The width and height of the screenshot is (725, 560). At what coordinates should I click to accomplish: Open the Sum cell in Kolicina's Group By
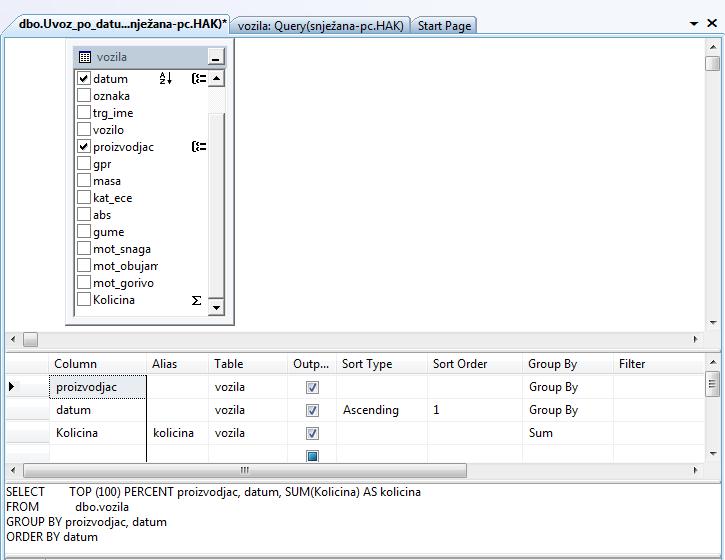[x=568, y=433]
